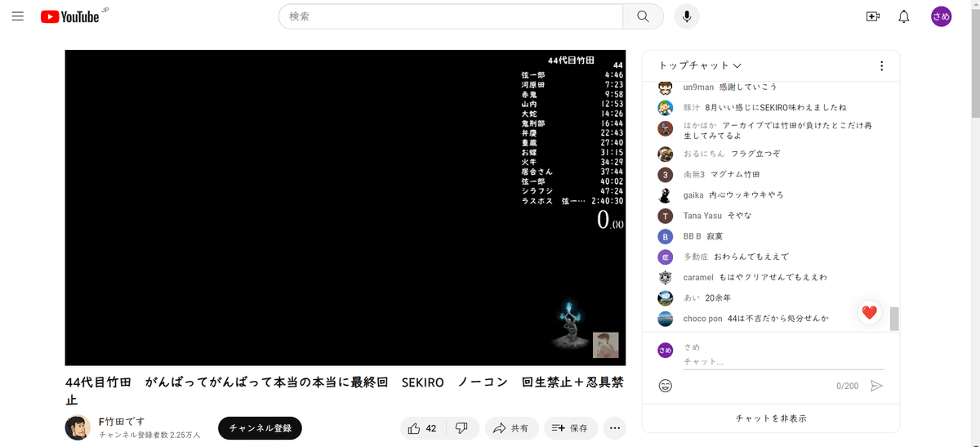Click the search magnifier button
Screen dimensions: 980x447
click(644, 16)
